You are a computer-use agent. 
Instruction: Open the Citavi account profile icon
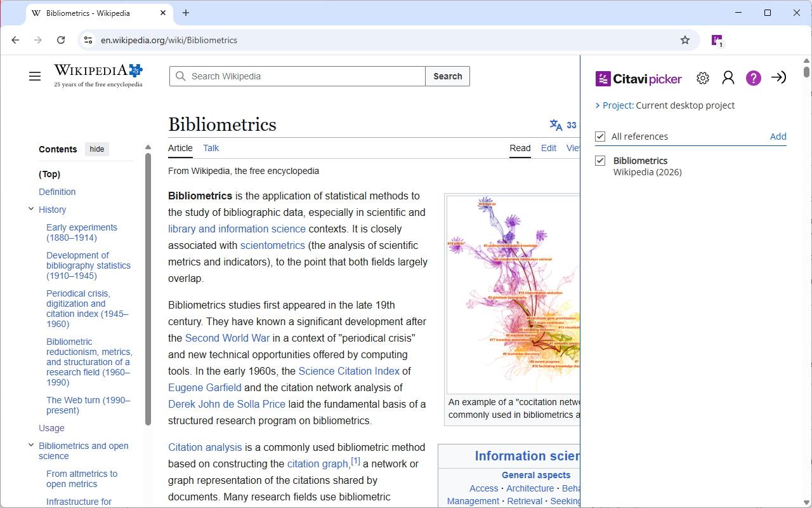pos(728,78)
